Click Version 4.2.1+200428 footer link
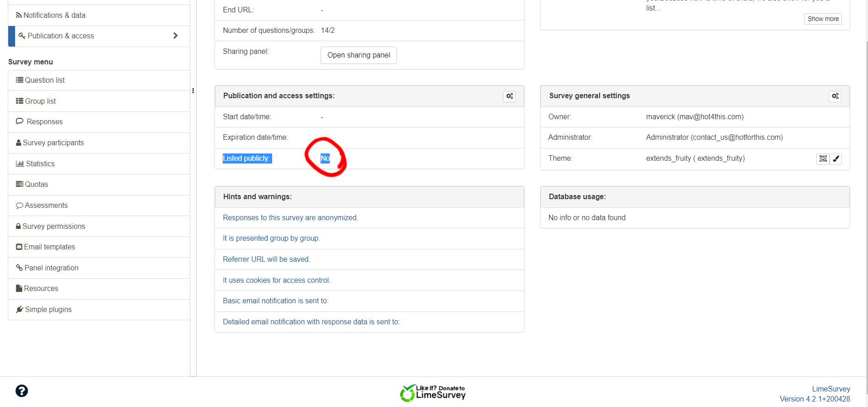Screen dimensions: 868x407 (815, 399)
